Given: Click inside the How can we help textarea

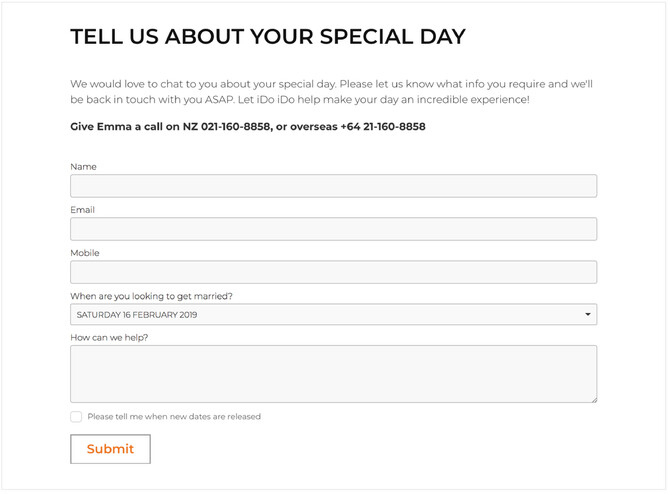Looking at the screenshot, I should [333, 373].
